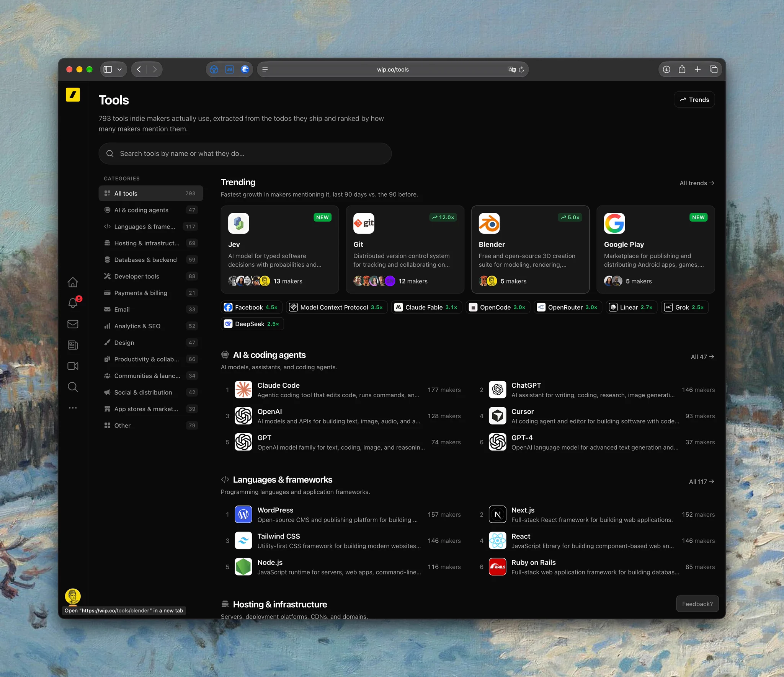This screenshot has height=677, width=784.
Task: Click the DeepSeek 2.5× chip
Action: pyautogui.click(x=252, y=324)
